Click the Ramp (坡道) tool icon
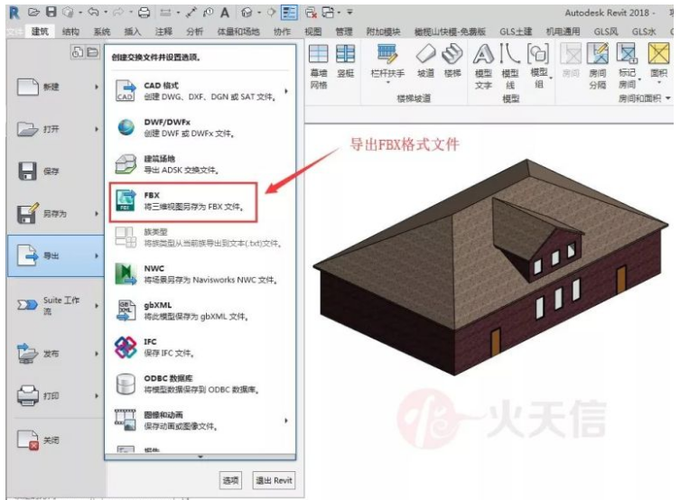This screenshot has width=680, height=500. click(x=425, y=54)
